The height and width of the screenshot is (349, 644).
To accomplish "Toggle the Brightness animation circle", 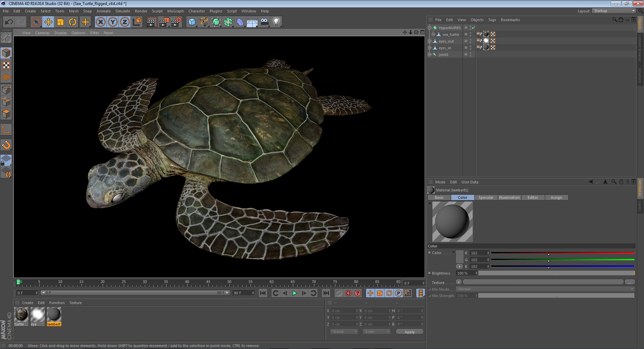I will coord(430,273).
